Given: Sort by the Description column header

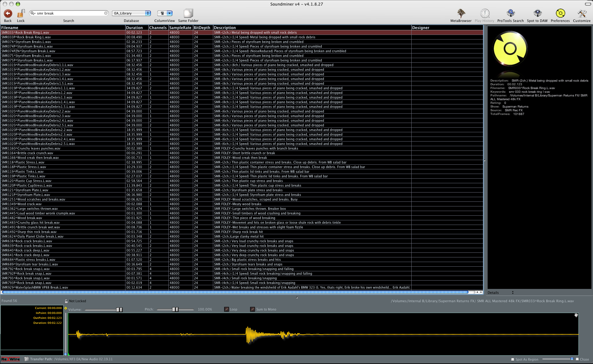Looking at the screenshot, I should (312, 28).
